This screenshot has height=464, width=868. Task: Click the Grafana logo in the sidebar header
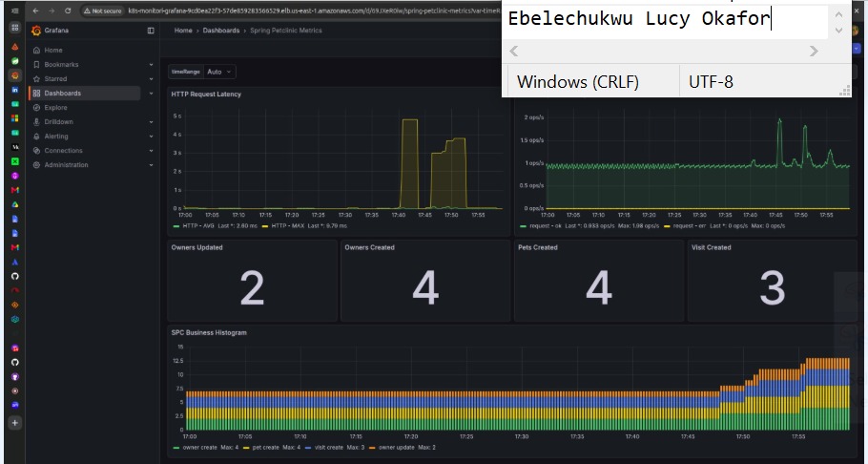pos(36,31)
